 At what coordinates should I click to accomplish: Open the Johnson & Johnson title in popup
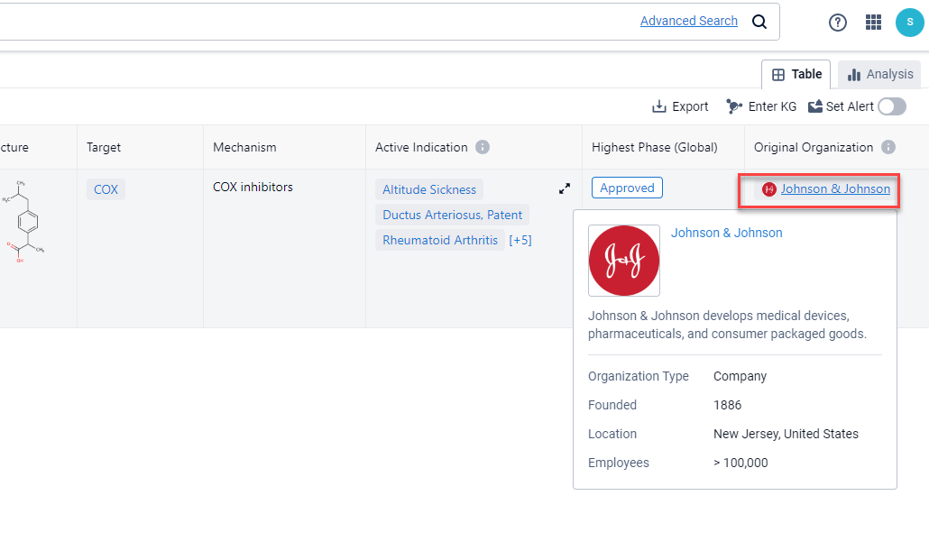(x=726, y=233)
